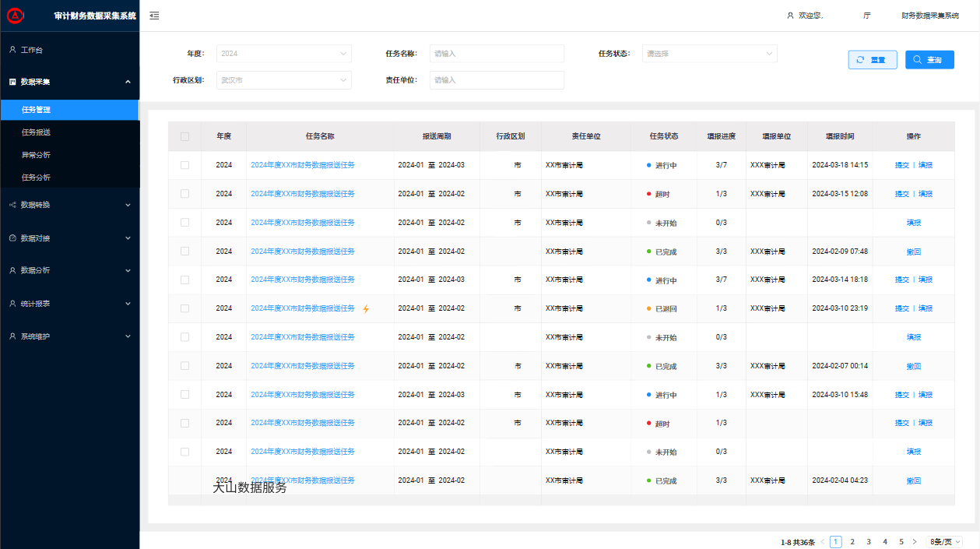Expand 系统维护 menu via its chevron
Image resolution: width=980 pixels, height=549 pixels.
click(x=128, y=336)
